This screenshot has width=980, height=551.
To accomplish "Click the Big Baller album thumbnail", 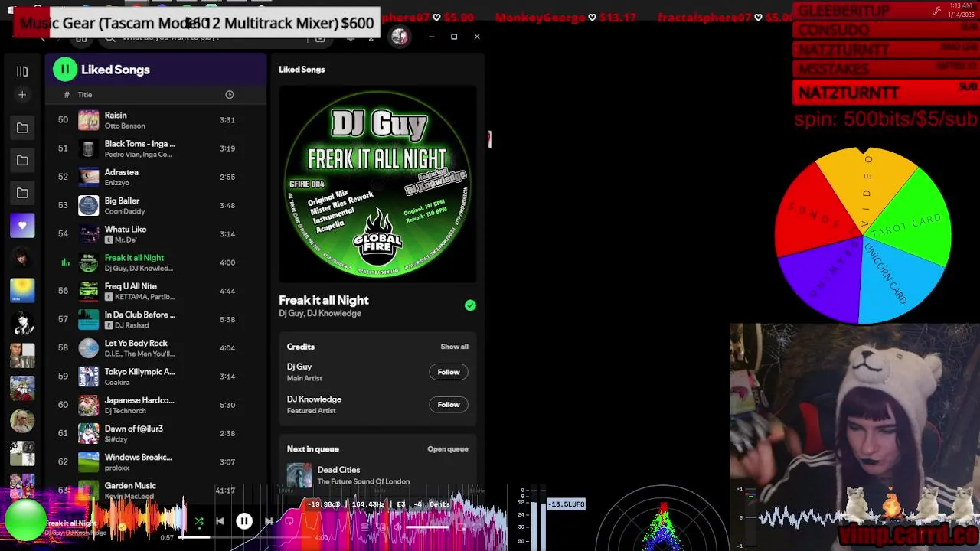I will [89, 205].
